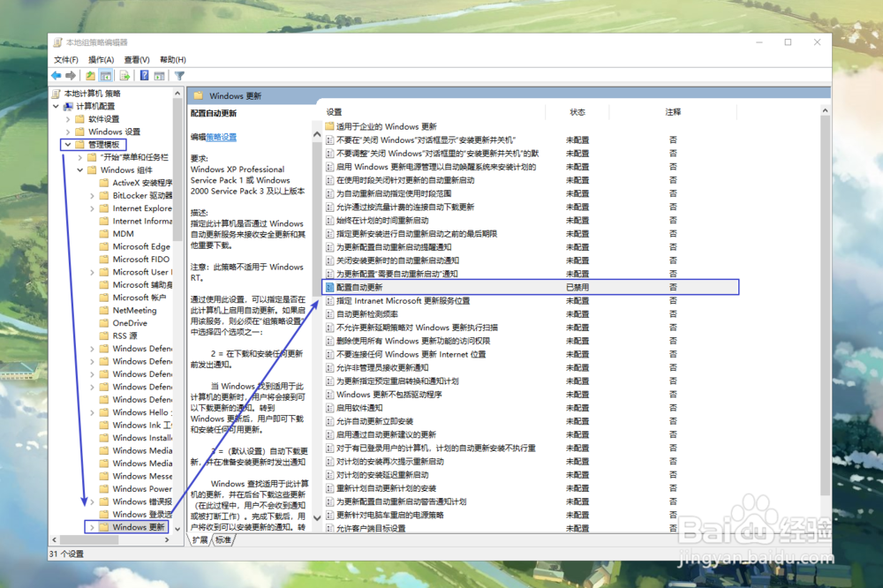Expand the "开始"菜单和任务栏 node
This screenshot has height=588, width=883.
(x=80, y=157)
